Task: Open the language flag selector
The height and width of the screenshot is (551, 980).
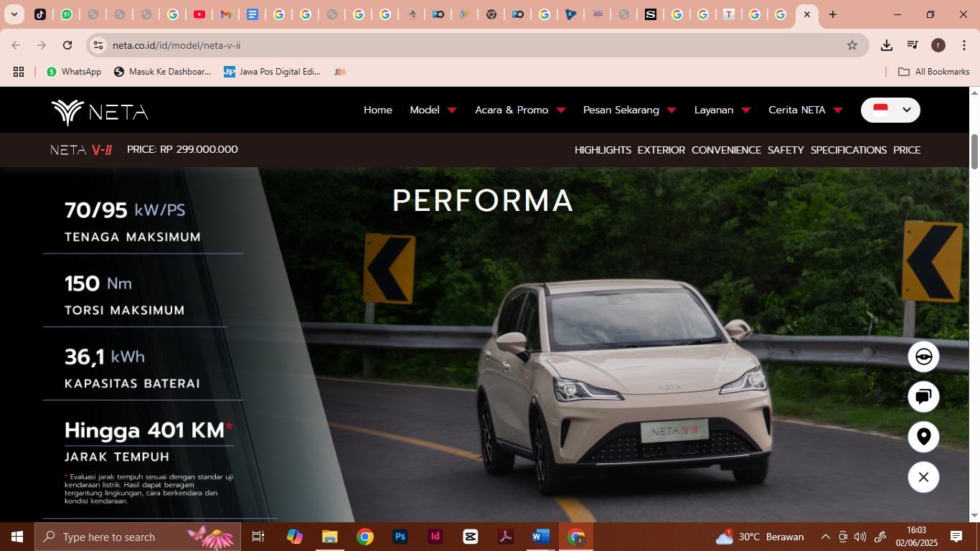Action: pos(890,110)
